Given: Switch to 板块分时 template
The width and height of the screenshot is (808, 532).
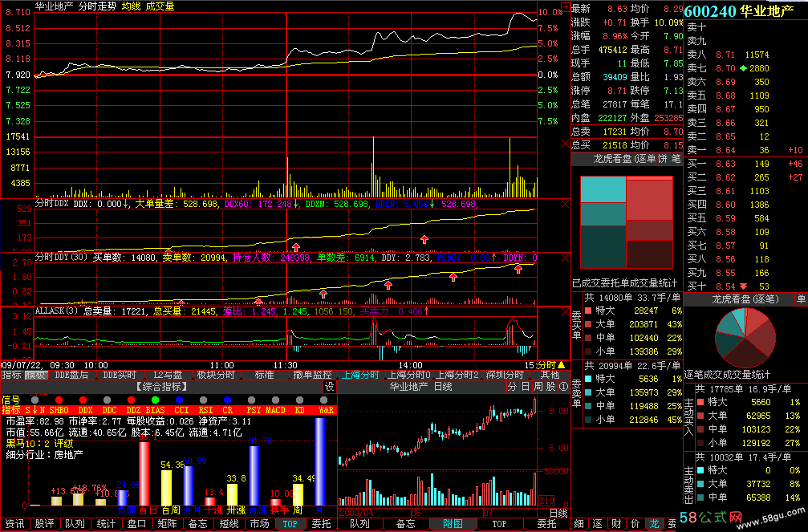Looking at the screenshot, I should pos(216,375).
